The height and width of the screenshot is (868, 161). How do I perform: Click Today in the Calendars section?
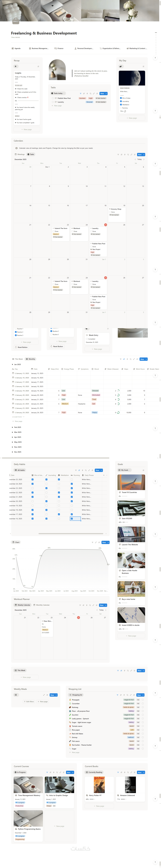139,159
